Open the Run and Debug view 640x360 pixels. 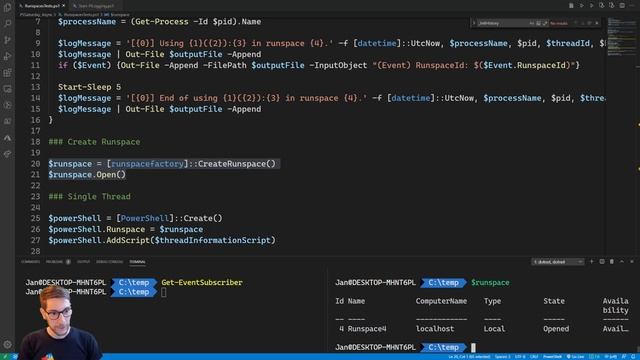click(7, 56)
